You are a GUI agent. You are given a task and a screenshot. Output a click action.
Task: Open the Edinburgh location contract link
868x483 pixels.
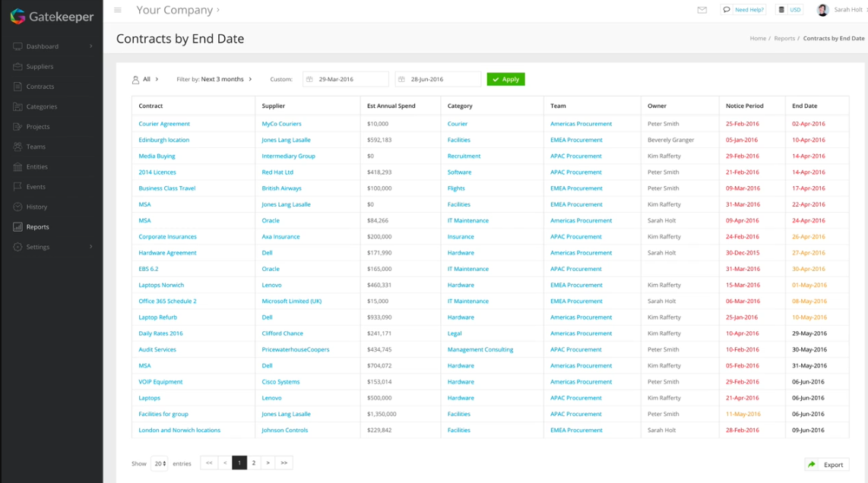164,140
